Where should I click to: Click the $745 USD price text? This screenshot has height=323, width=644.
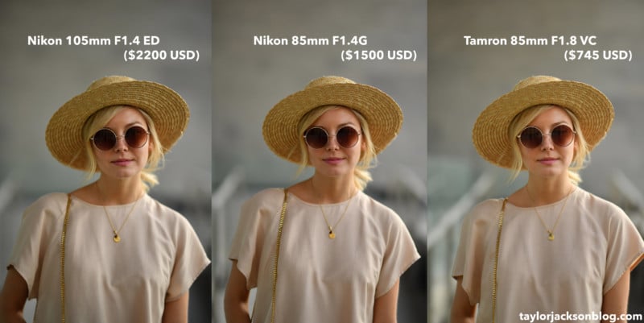[598, 55]
